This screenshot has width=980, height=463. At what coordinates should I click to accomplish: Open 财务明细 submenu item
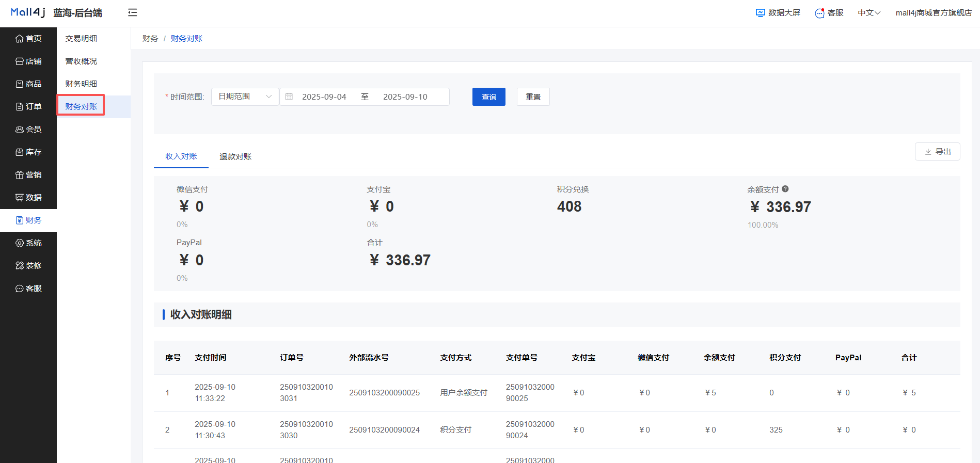(x=93, y=84)
